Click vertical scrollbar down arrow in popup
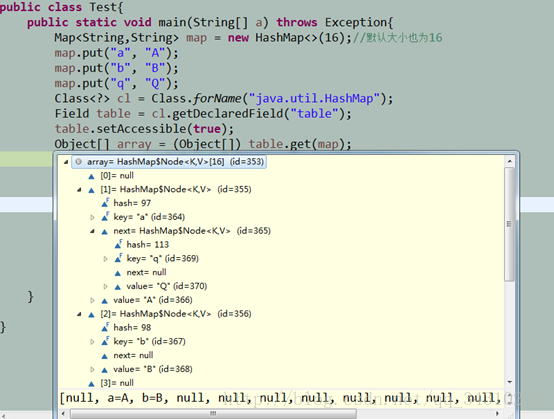Viewport: 554px width, 419px height. [x=509, y=382]
